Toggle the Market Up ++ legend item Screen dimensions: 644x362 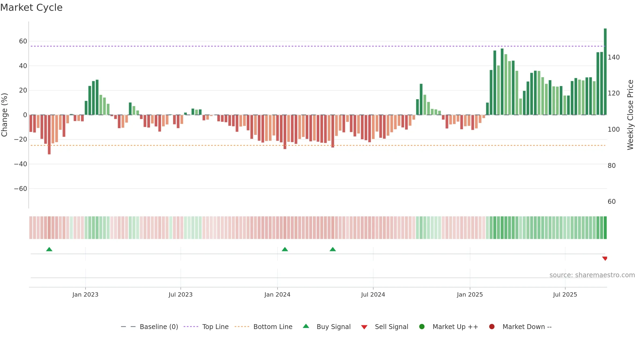tap(449, 327)
